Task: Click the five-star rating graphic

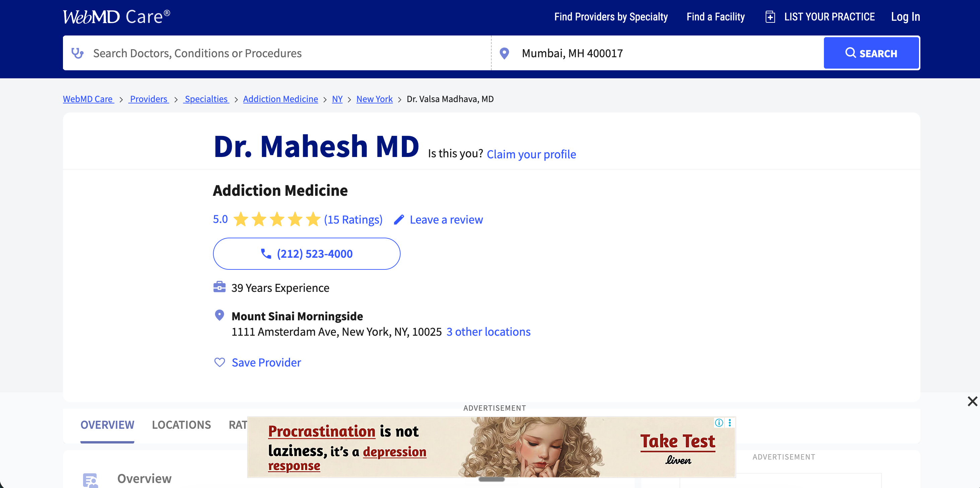Action: (277, 219)
